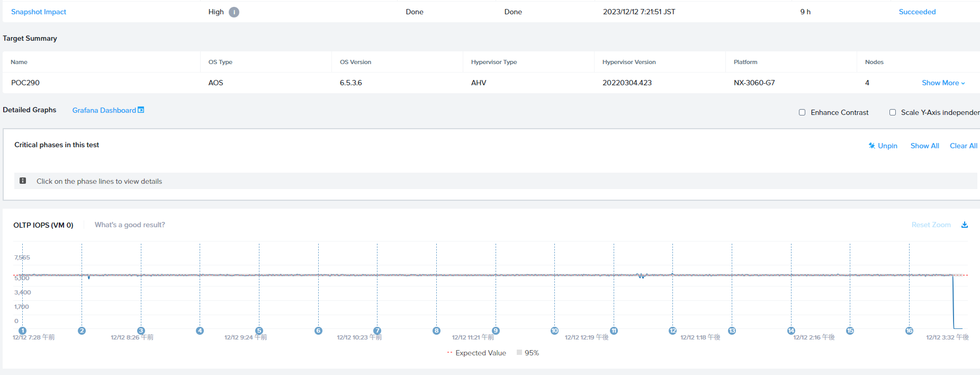Open What's a good result? help

[130, 225]
